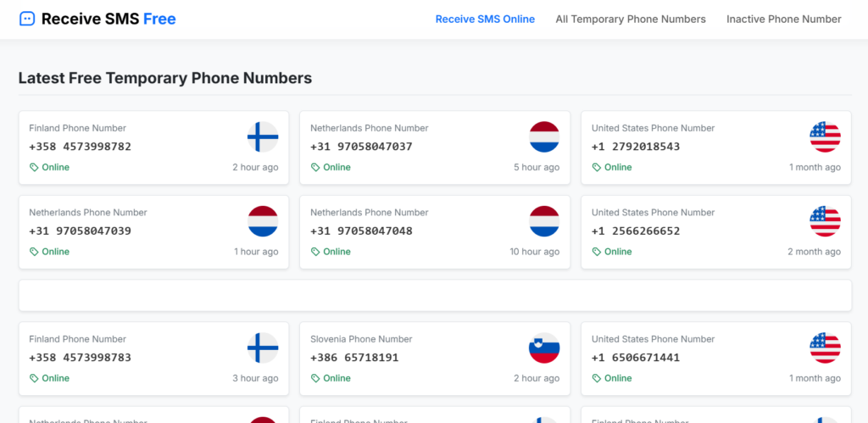The image size is (868, 423).
Task: Open the Inactive Phone Number page
Action: 783,19
